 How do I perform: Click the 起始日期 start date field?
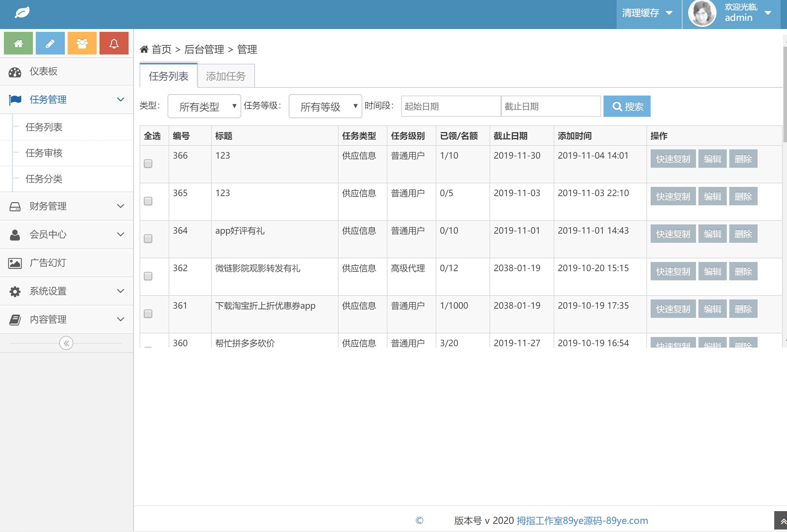(x=451, y=106)
